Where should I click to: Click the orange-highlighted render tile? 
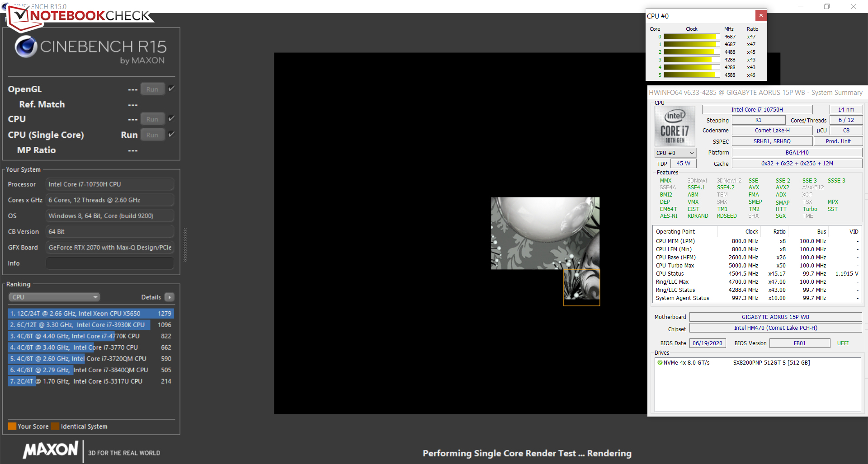[x=581, y=287]
